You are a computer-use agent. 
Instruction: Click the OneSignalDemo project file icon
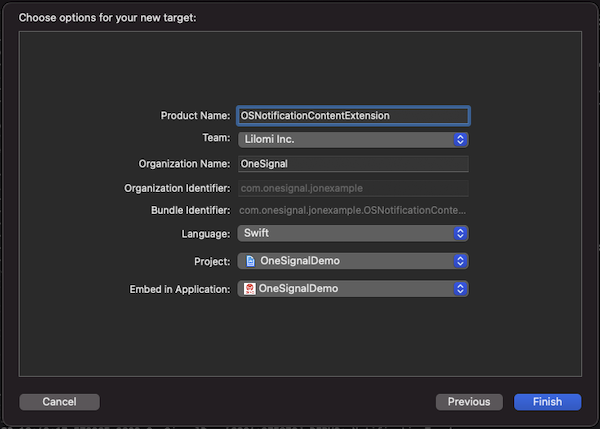coord(250,261)
